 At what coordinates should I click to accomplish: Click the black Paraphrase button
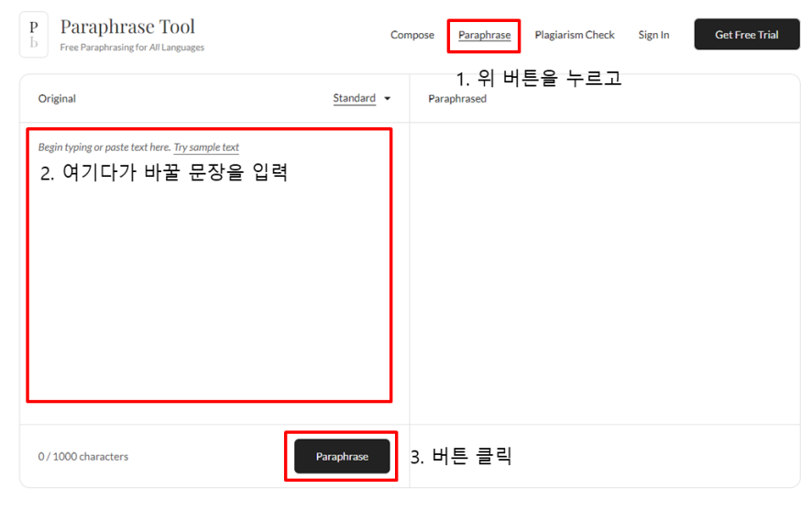(x=342, y=456)
